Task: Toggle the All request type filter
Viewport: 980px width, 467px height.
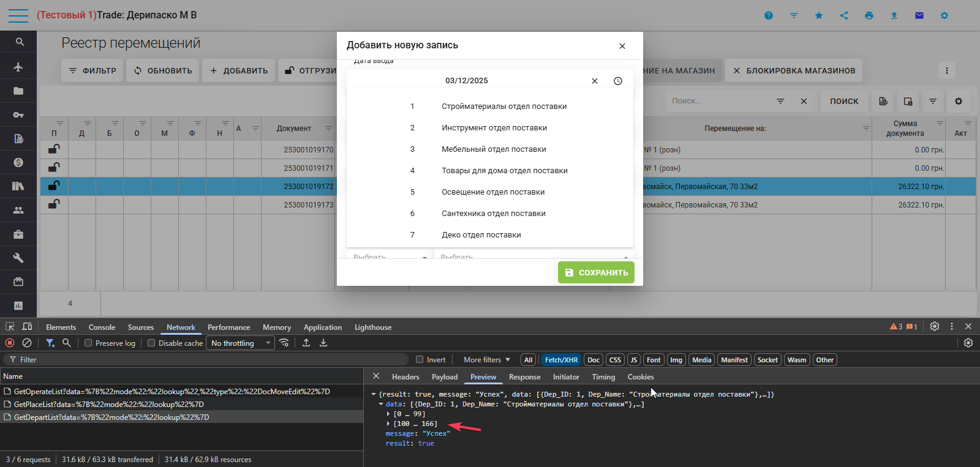Action: coord(528,360)
